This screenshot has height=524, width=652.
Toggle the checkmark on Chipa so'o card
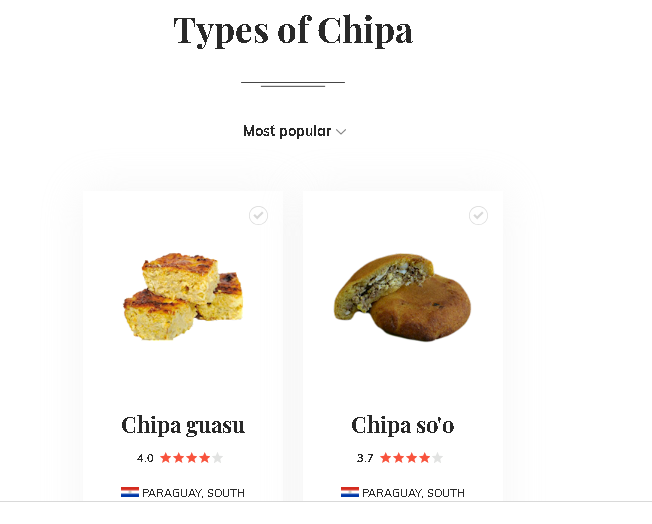coord(478,215)
